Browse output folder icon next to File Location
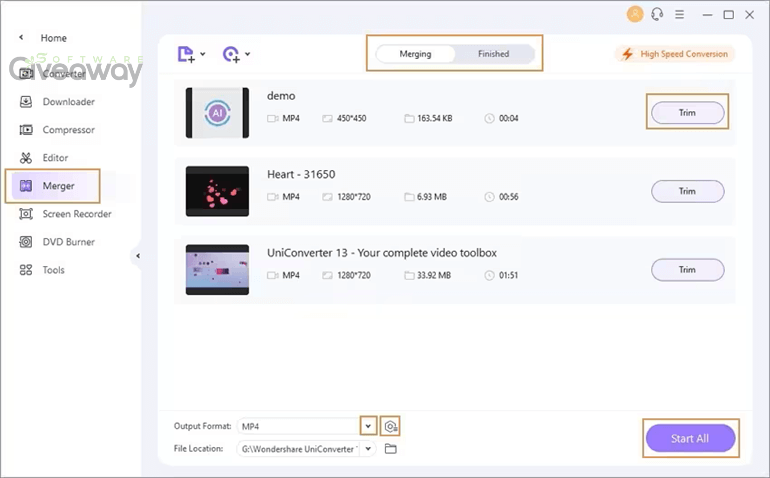This screenshot has height=478, width=770. (x=390, y=449)
